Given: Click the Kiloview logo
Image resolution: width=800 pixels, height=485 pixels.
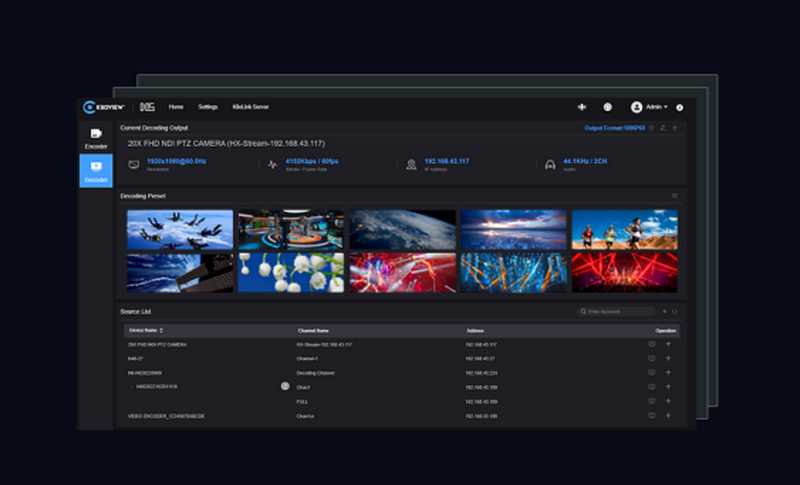Looking at the screenshot, I should (104, 106).
